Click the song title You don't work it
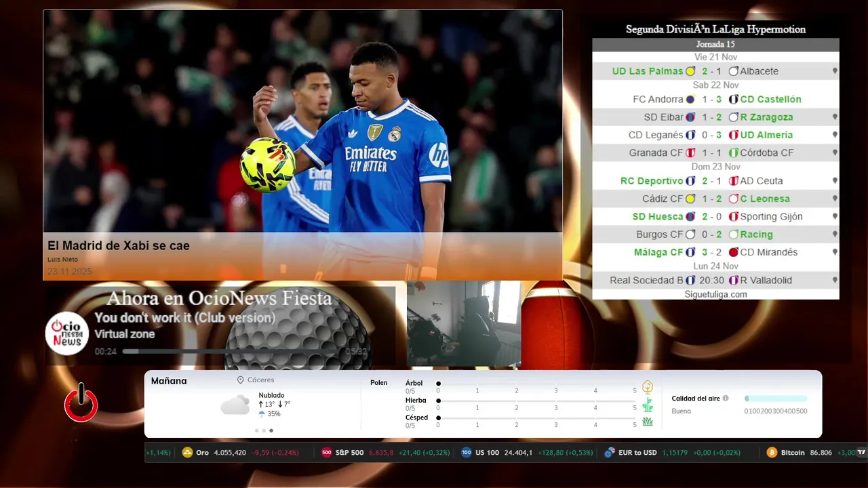 [184, 318]
